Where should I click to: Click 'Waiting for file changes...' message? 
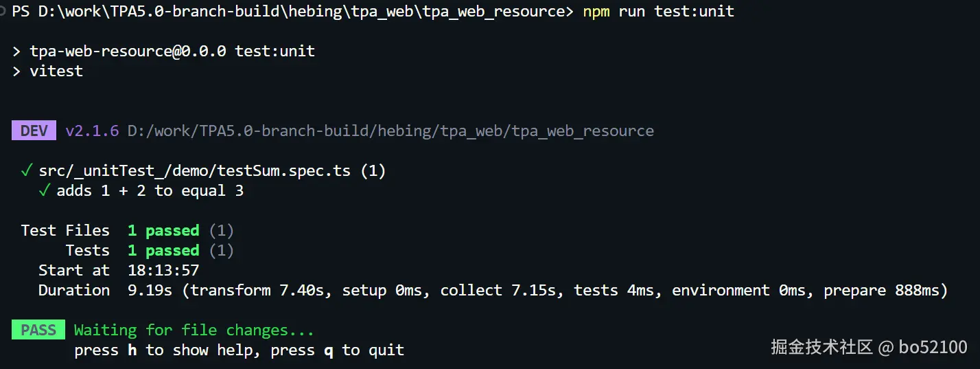194,331
